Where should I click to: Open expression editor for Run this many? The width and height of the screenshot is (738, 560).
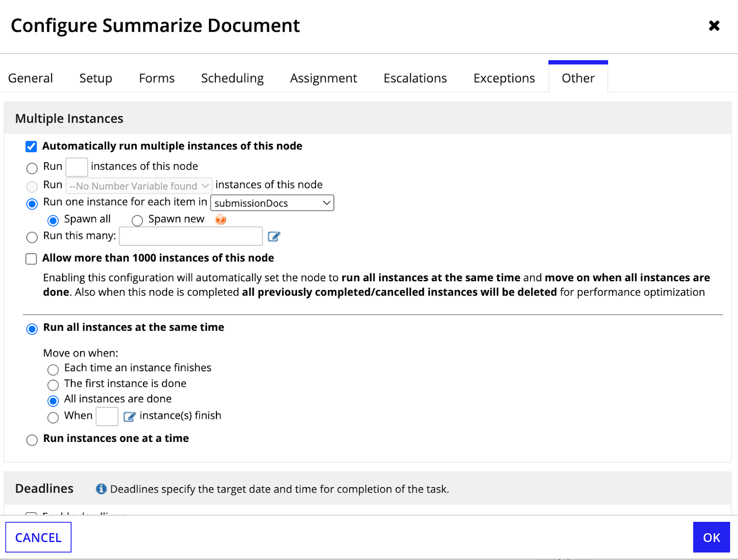[274, 237]
